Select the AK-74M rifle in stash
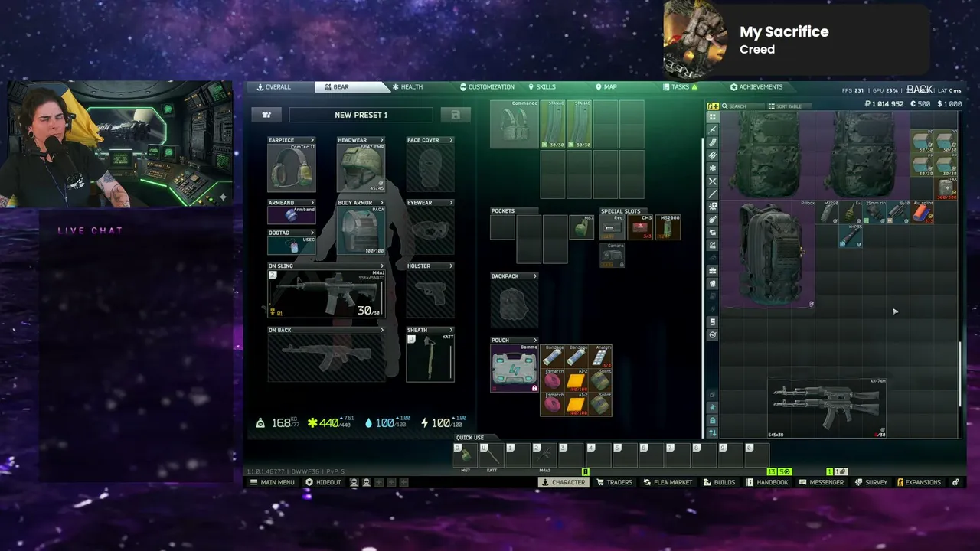Viewport: 980px width, 551px height. click(x=828, y=408)
